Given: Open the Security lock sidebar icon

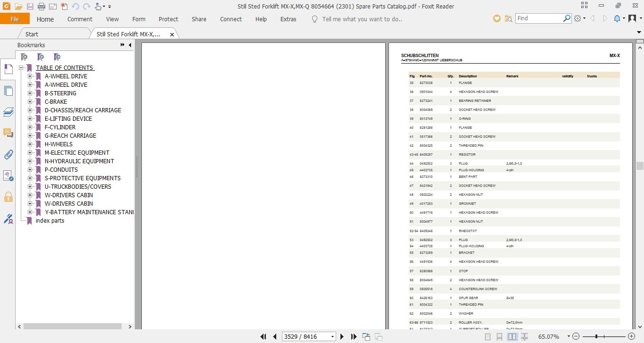Looking at the screenshot, I should pos(8,197).
